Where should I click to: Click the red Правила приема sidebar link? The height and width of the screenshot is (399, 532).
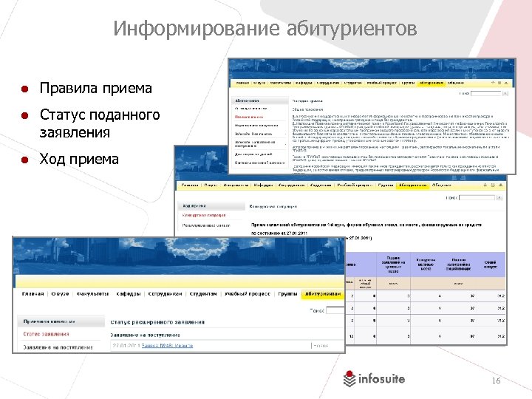click(x=249, y=117)
